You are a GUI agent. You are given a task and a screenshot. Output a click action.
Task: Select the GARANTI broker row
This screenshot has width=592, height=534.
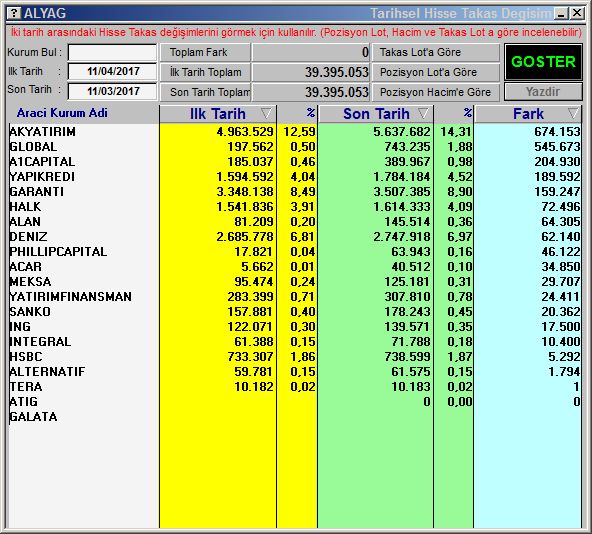tap(294, 191)
